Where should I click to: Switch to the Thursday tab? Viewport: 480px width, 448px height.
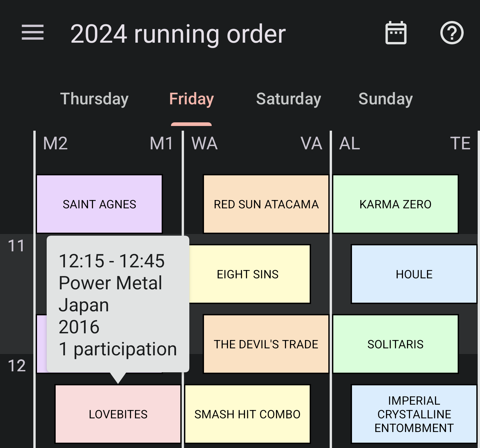tap(94, 99)
